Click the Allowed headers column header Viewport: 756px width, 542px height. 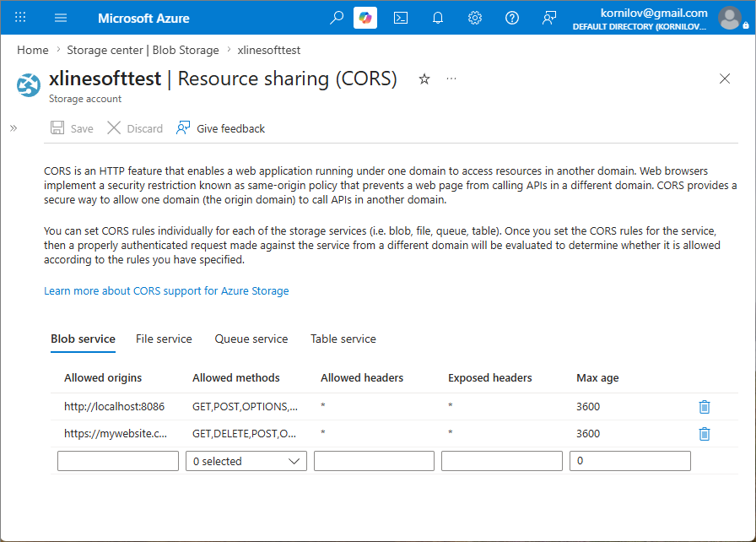(x=362, y=378)
